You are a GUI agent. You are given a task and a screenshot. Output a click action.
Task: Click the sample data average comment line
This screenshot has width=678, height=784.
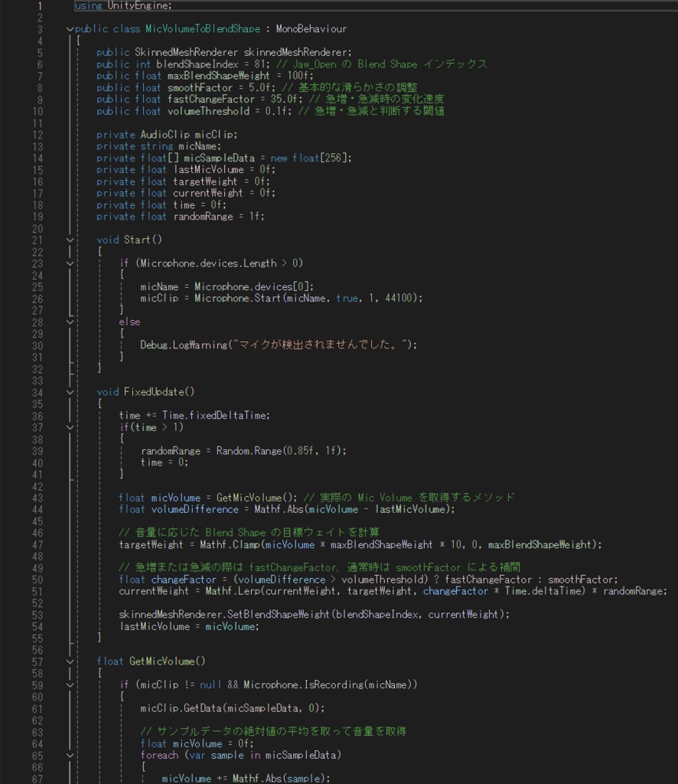coord(273,731)
